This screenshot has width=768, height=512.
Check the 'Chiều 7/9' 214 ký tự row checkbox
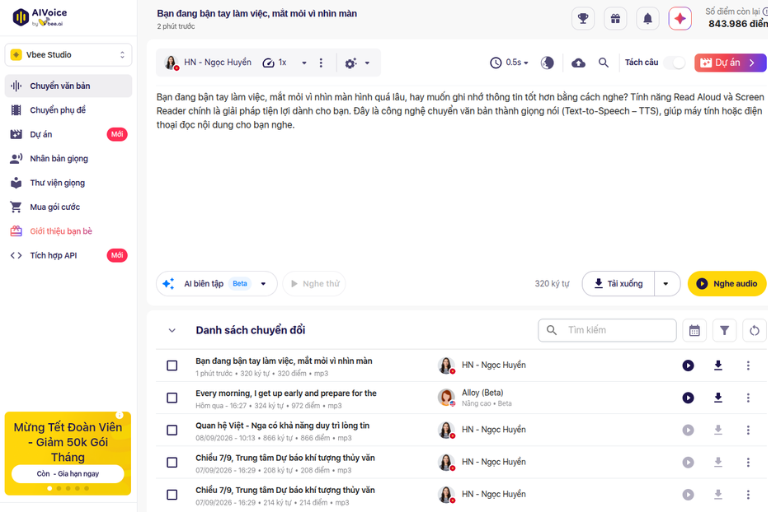click(x=172, y=495)
